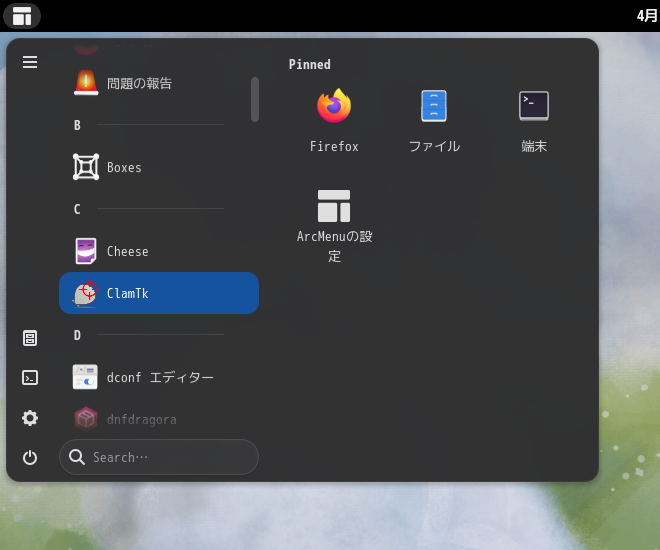Click the Search… input field
The image size is (660, 550).
point(159,457)
